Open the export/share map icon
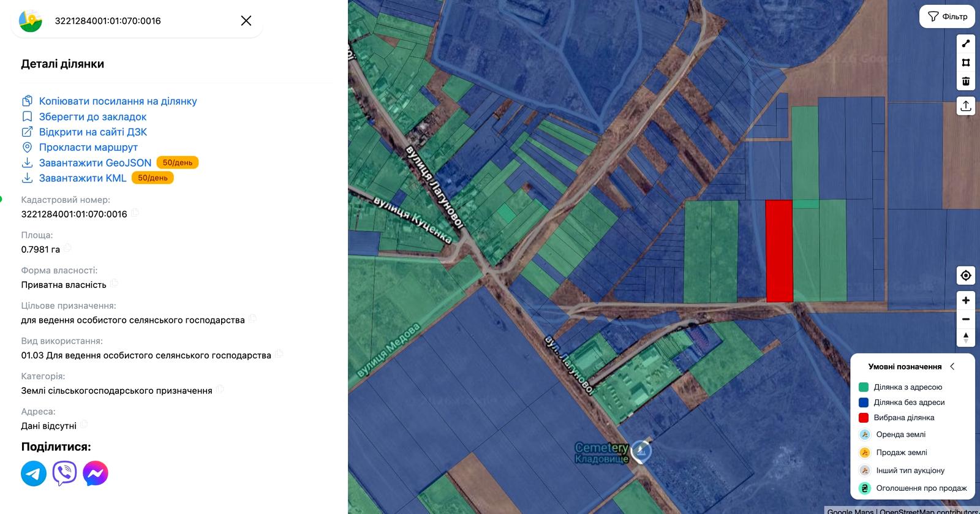Screen dimensions: 980x514 tap(966, 106)
